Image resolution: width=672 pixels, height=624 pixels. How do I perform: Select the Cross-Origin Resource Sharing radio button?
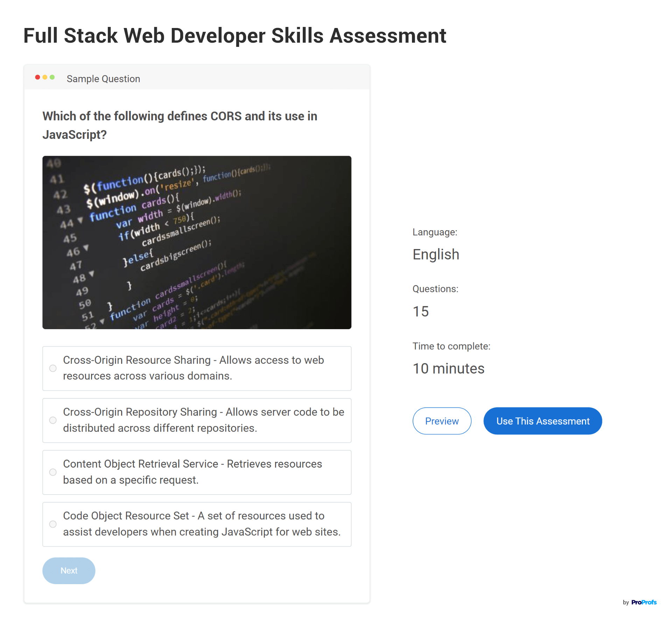tap(53, 368)
